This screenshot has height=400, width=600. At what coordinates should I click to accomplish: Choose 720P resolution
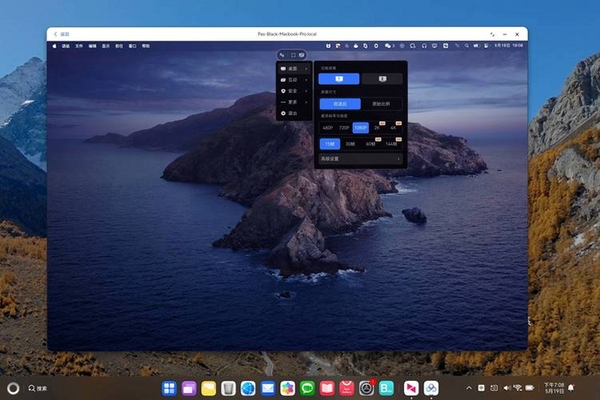(x=344, y=128)
